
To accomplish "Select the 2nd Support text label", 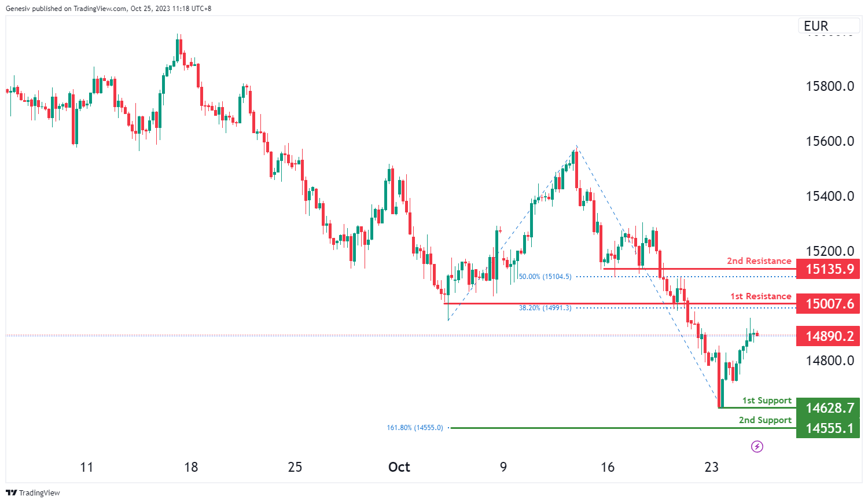I will [765, 420].
